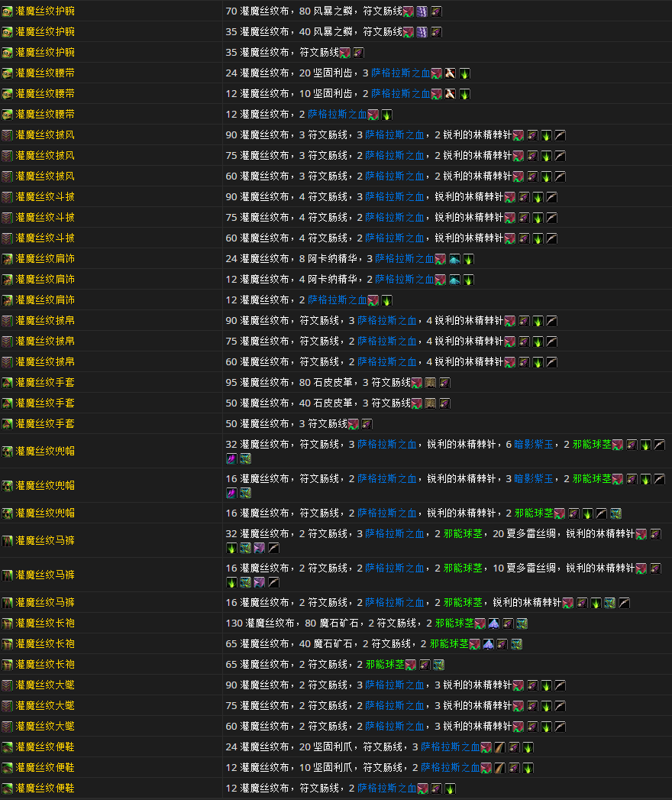Click 坚固利齿 tooth icon in 24 灌魔丝纹布 belt row
This screenshot has width=672, height=800.
451,73
